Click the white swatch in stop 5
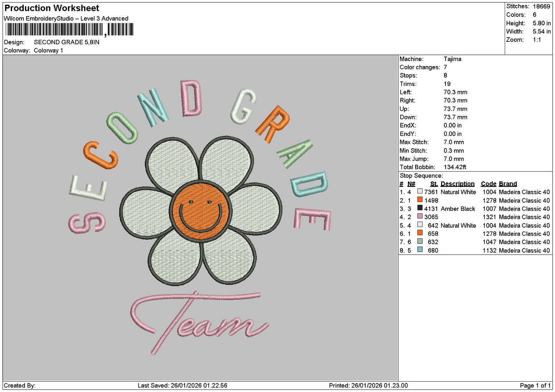 point(420,225)
